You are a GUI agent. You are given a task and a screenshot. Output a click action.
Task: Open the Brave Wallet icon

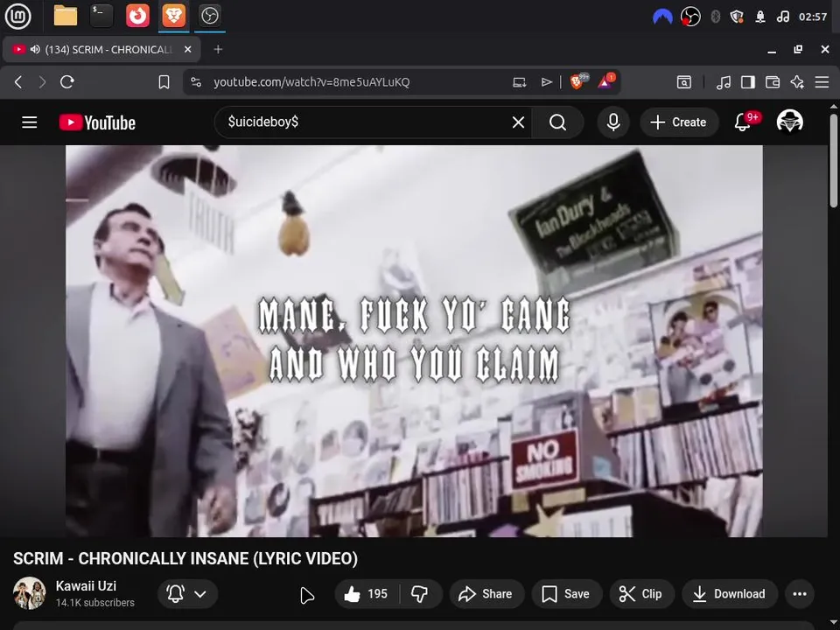(x=773, y=82)
